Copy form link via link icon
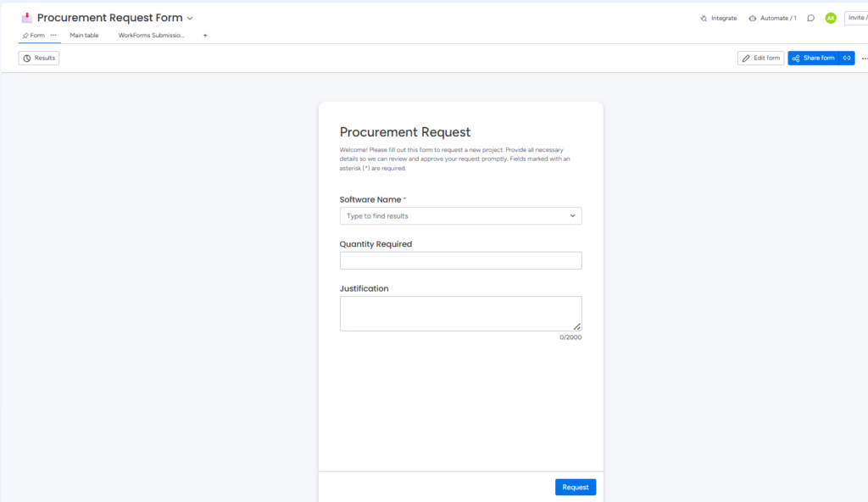 tap(846, 58)
